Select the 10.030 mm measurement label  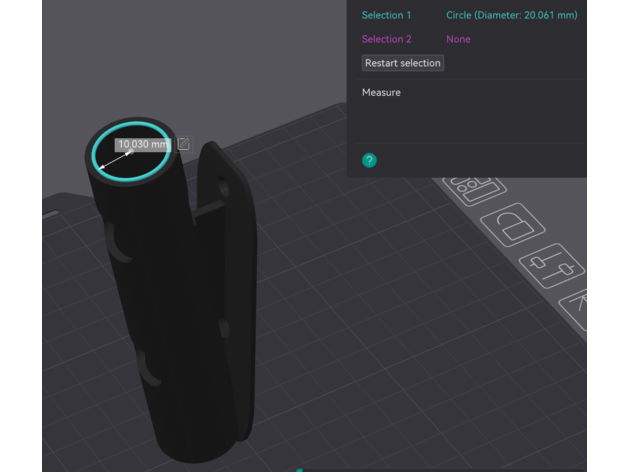pos(142,145)
